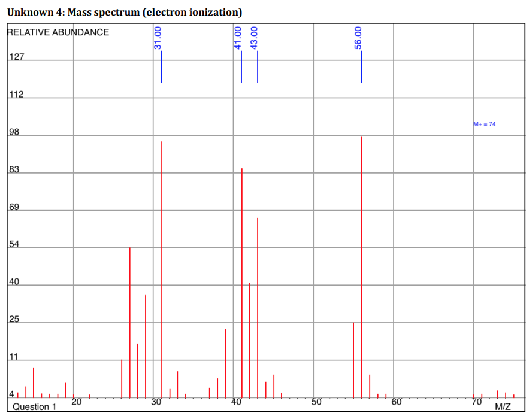Screen dimensions: 532x419
Task: Click the abundance value '127'
Action: [x=16, y=57]
